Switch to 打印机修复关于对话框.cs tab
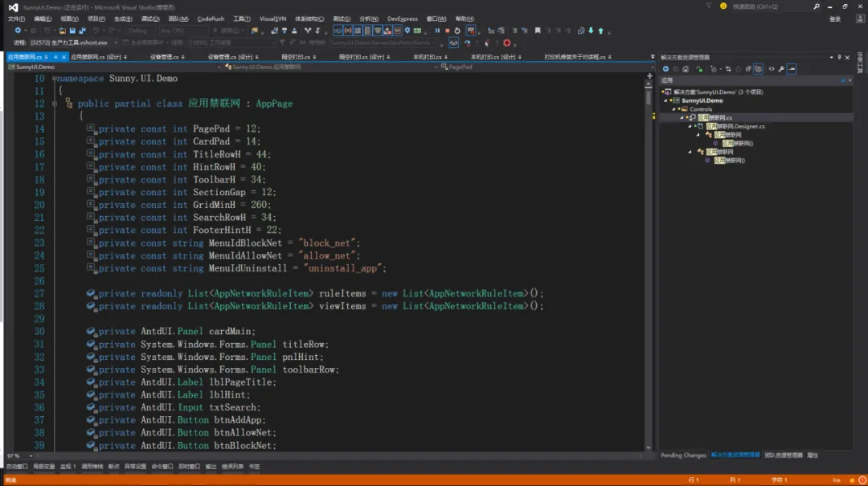868x486 pixels. point(575,57)
